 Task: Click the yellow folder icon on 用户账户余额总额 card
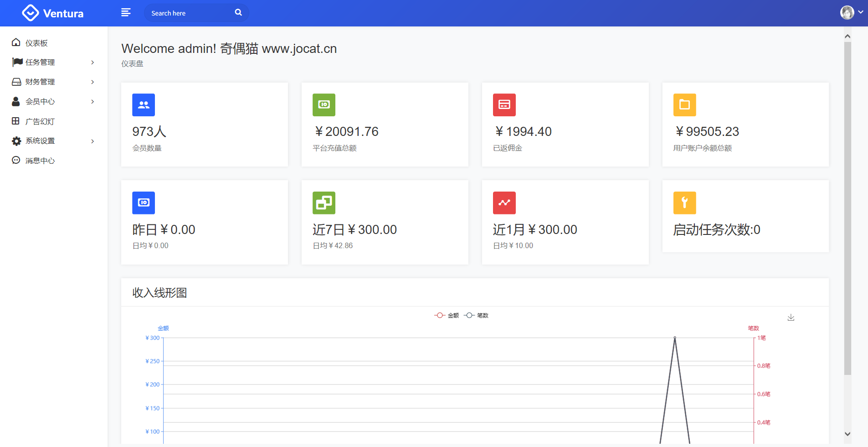coord(685,105)
